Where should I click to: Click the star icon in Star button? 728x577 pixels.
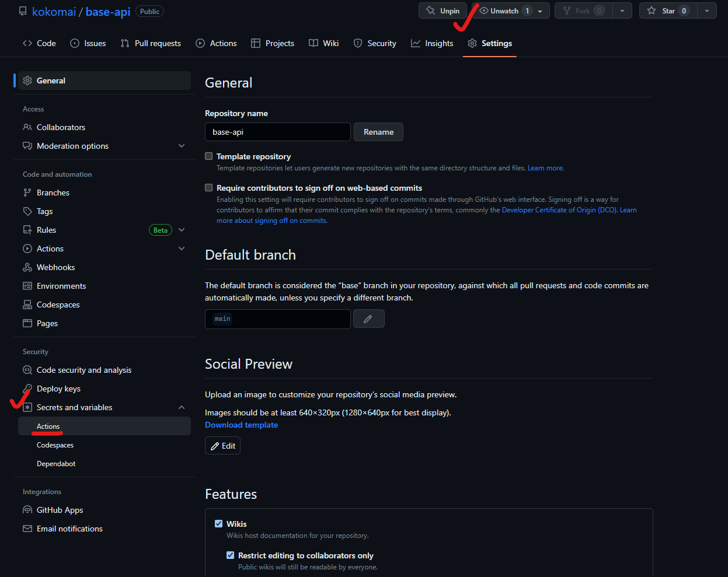(652, 11)
